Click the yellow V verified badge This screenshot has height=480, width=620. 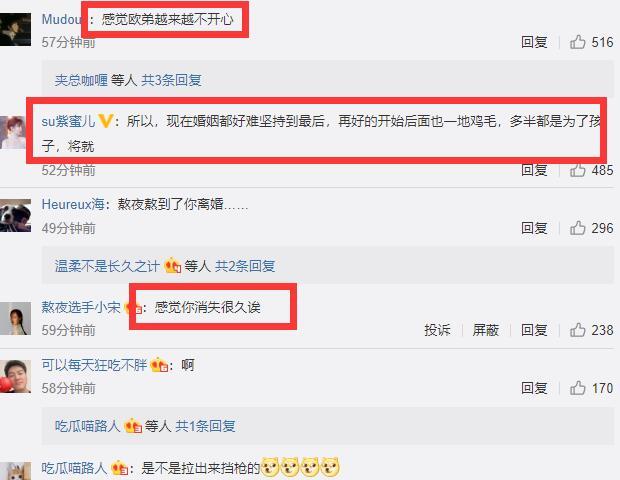click(106, 121)
